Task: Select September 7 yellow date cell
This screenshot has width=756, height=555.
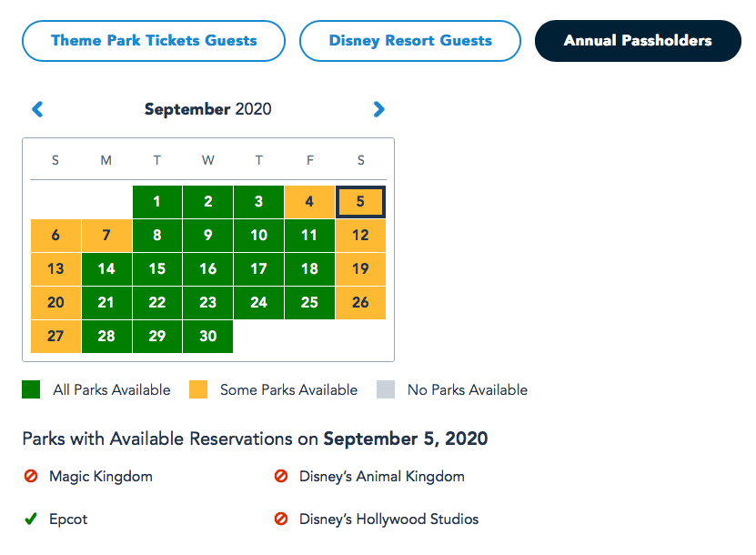Action: (x=106, y=236)
